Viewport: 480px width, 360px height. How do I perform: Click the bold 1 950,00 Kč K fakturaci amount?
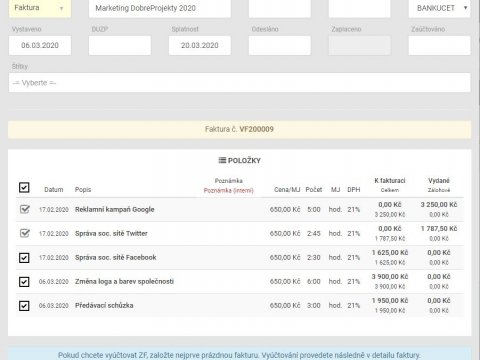tap(390, 301)
